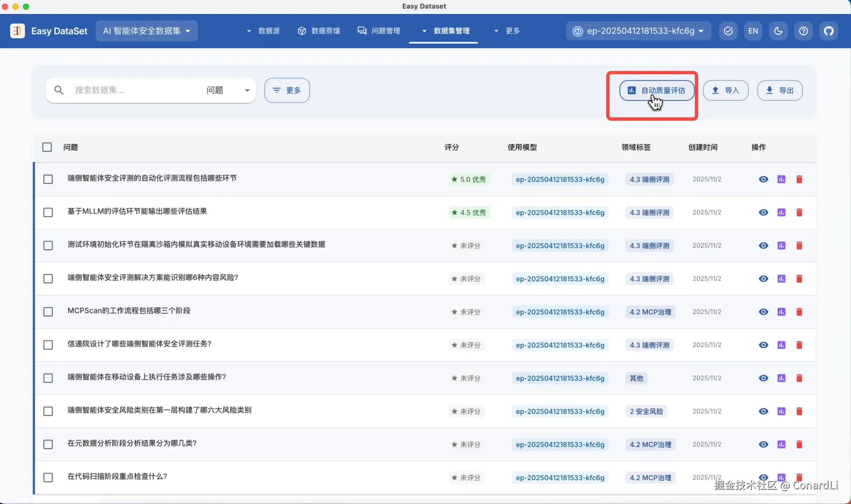Expand the ep-20250412181533-kfc6g model selector
The image size is (851, 504).
point(639,31)
